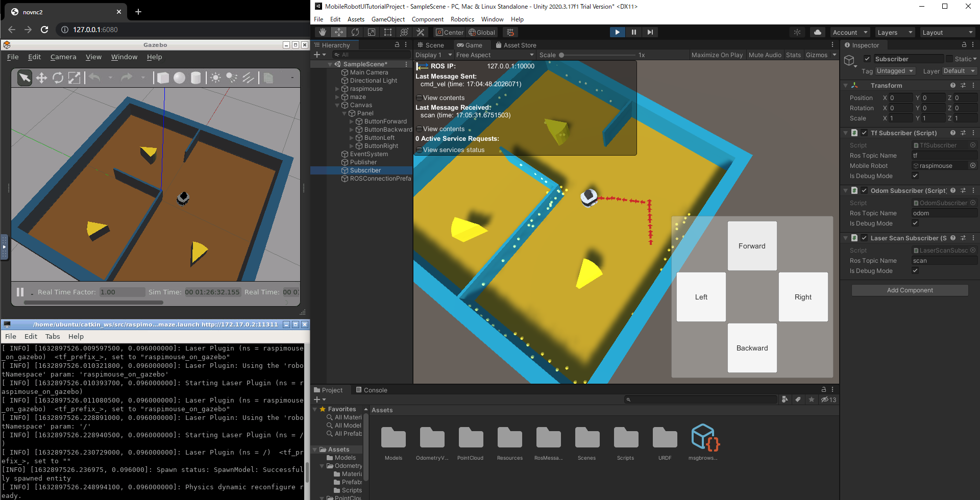The image size is (980, 500).
Task: Expand View services status foldout
Action: [450, 149]
